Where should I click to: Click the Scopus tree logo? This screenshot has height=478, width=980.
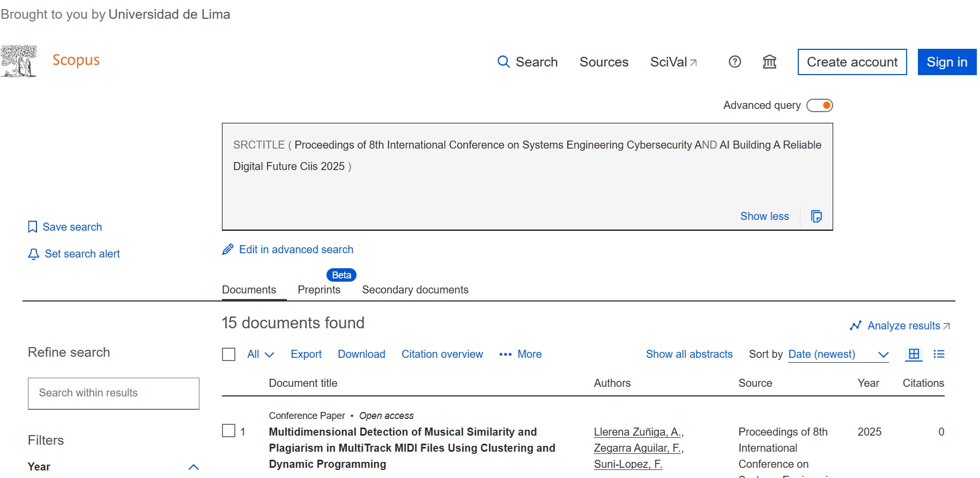tap(19, 61)
